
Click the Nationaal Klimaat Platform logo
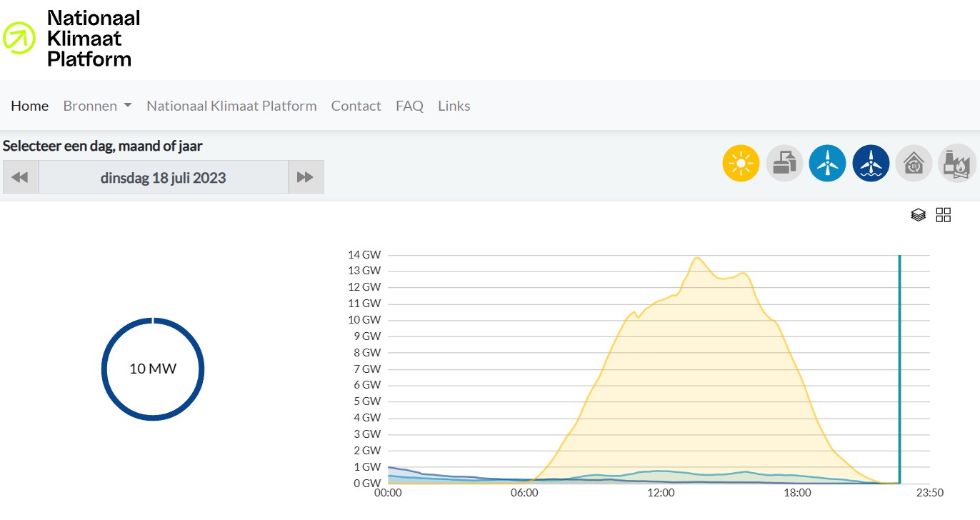click(x=71, y=38)
